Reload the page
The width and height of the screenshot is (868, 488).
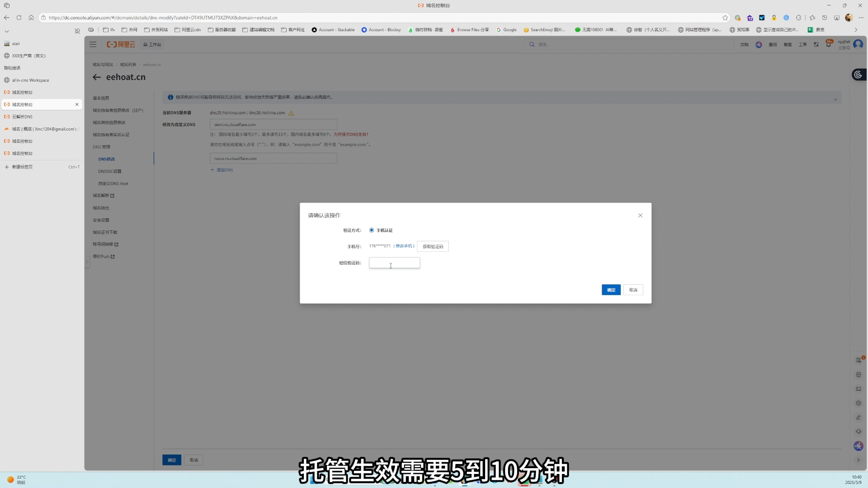coord(19,18)
